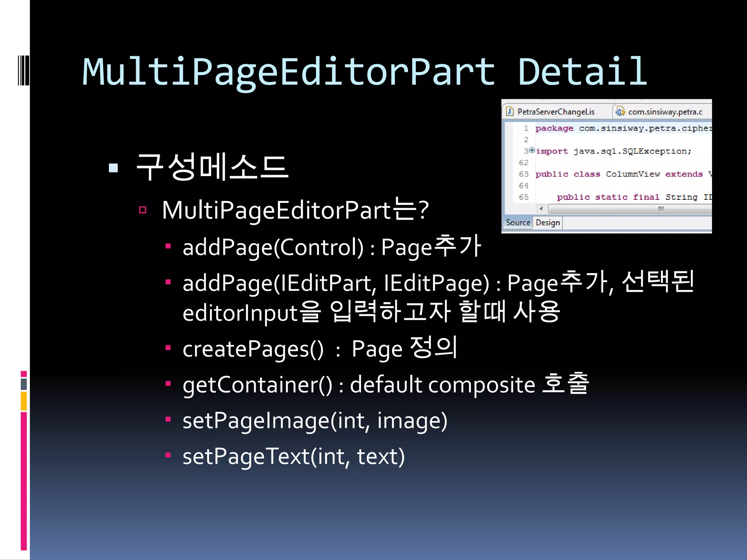
Task: Click line number 63 in the gutter
Action: point(524,174)
